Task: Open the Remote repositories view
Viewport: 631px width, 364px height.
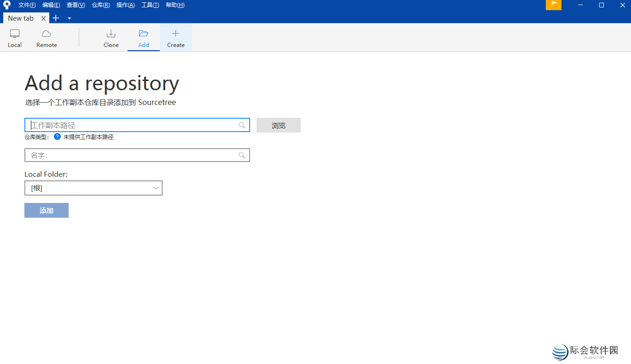Action: tap(46, 37)
